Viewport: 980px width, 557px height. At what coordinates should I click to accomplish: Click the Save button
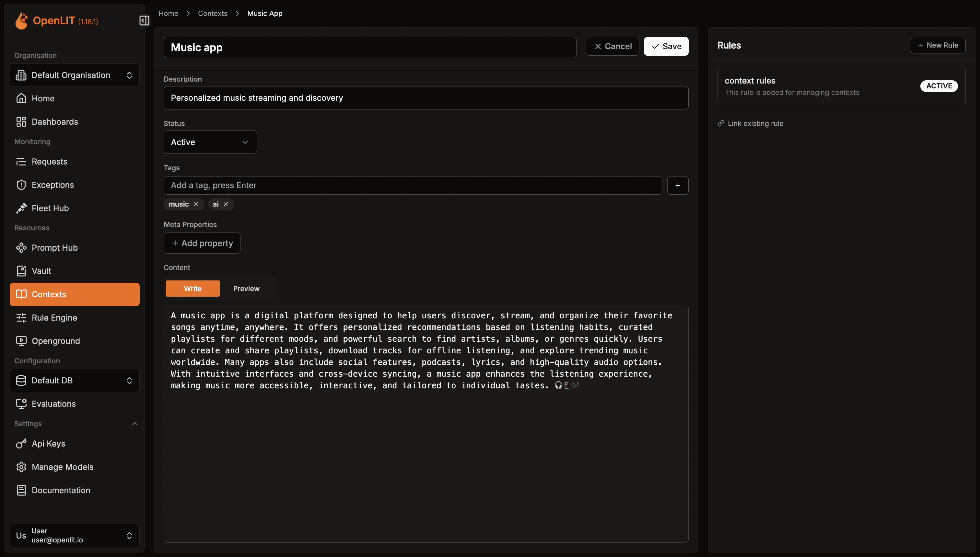pos(666,46)
